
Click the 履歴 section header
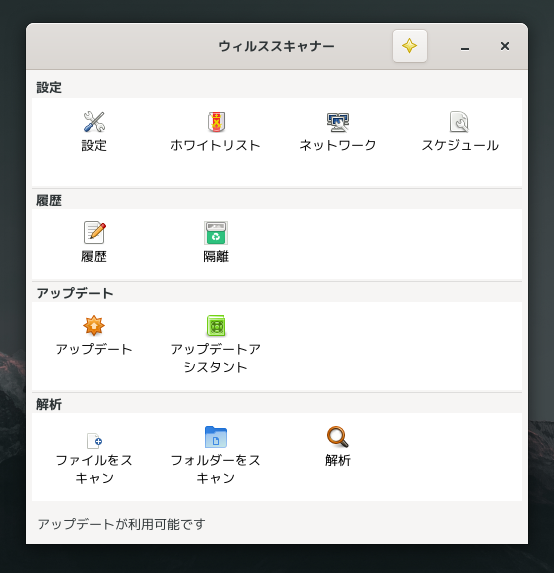point(49,200)
